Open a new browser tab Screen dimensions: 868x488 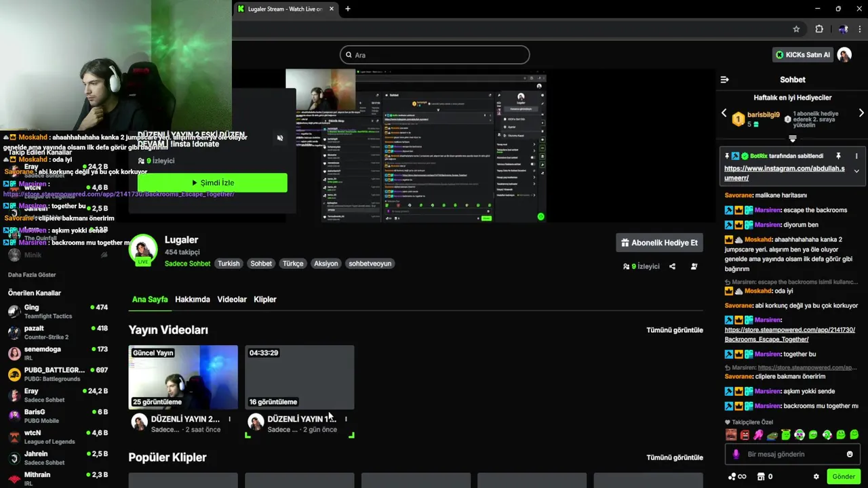(348, 9)
